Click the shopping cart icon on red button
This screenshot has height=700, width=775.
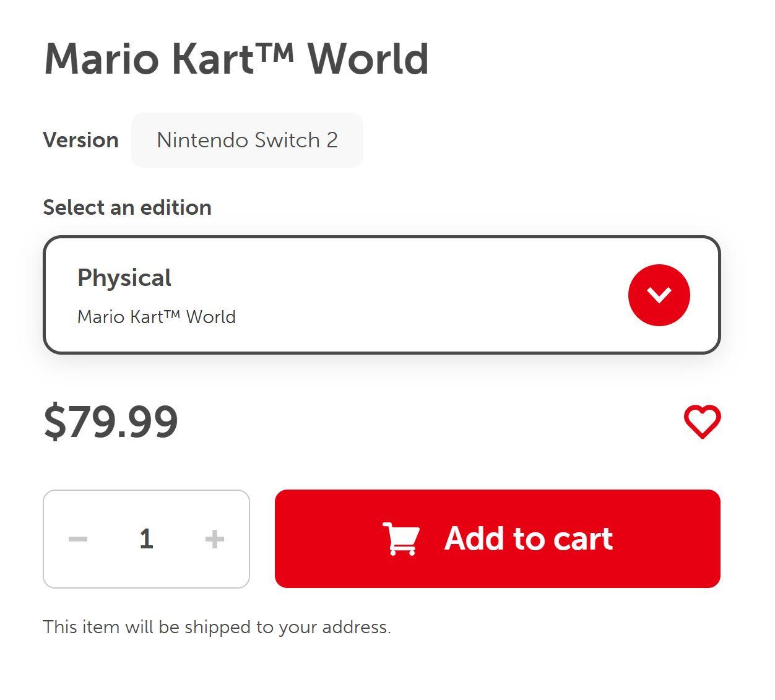(x=401, y=538)
